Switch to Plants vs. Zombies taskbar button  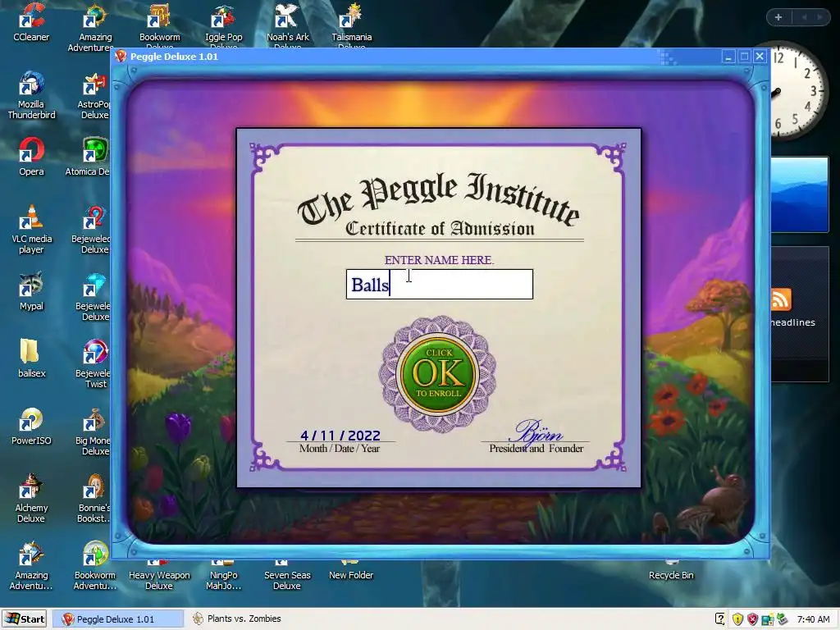point(237,619)
